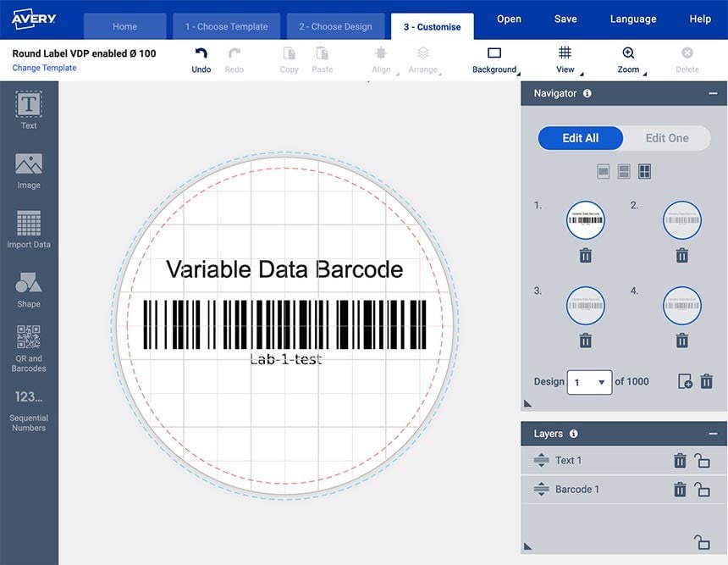Select the Text tool in sidebar
The width and height of the screenshot is (728, 565).
29,110
